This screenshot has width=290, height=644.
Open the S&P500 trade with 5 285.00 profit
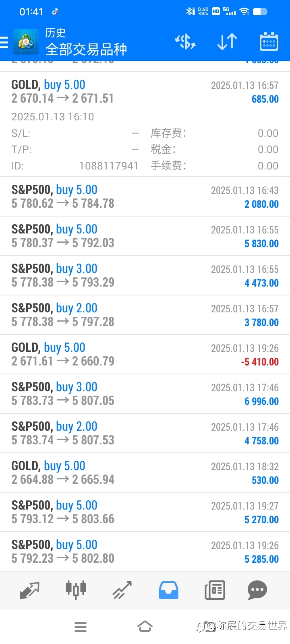145,551
